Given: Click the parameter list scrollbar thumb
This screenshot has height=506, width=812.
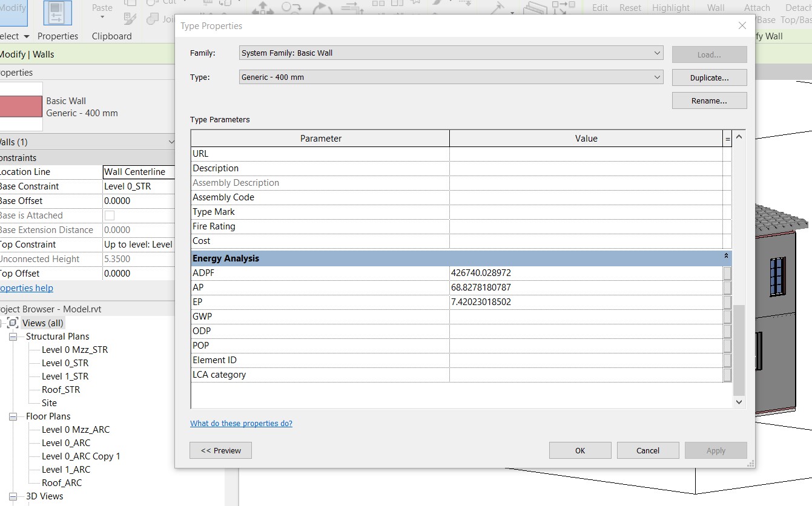Looking at the screenshot, I should (739, 350).
